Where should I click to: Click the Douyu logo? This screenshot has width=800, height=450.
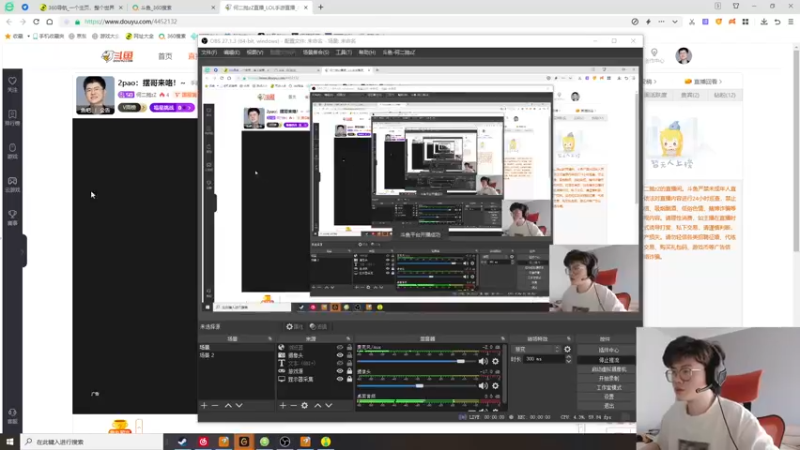click(117, 56)
